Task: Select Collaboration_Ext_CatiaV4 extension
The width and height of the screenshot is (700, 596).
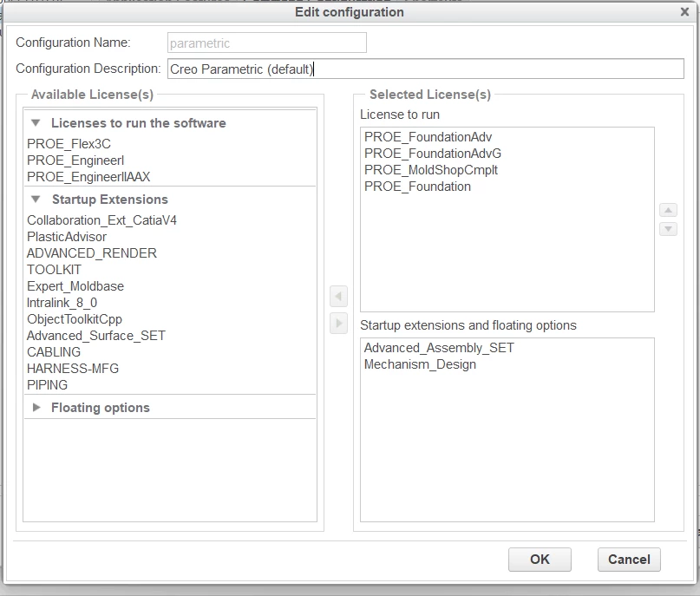Action: (x=101, y=220)
